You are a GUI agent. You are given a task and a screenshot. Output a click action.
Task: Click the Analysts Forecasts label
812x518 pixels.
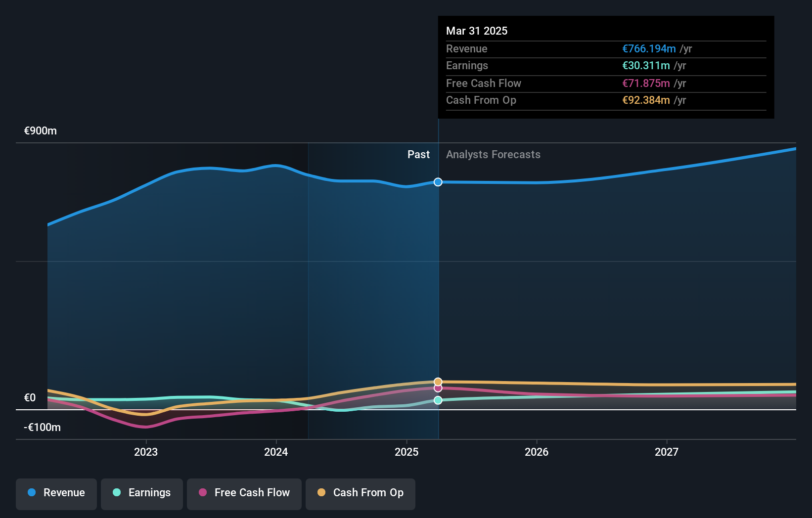pos(493,155)
